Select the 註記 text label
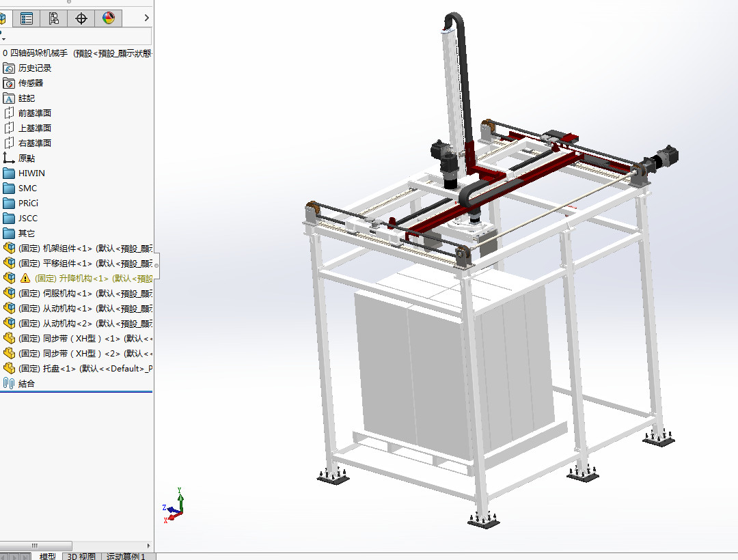 (x=27, y=98)
